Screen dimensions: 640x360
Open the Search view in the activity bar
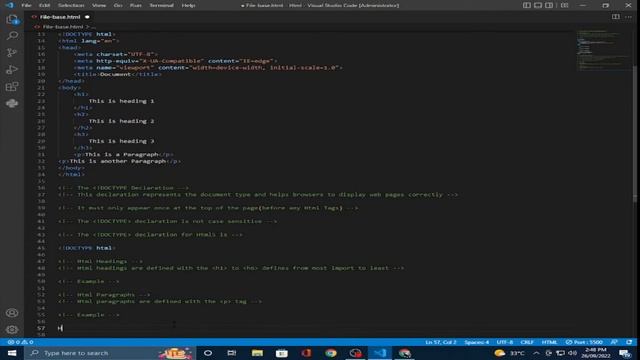(x=12, y=36)
